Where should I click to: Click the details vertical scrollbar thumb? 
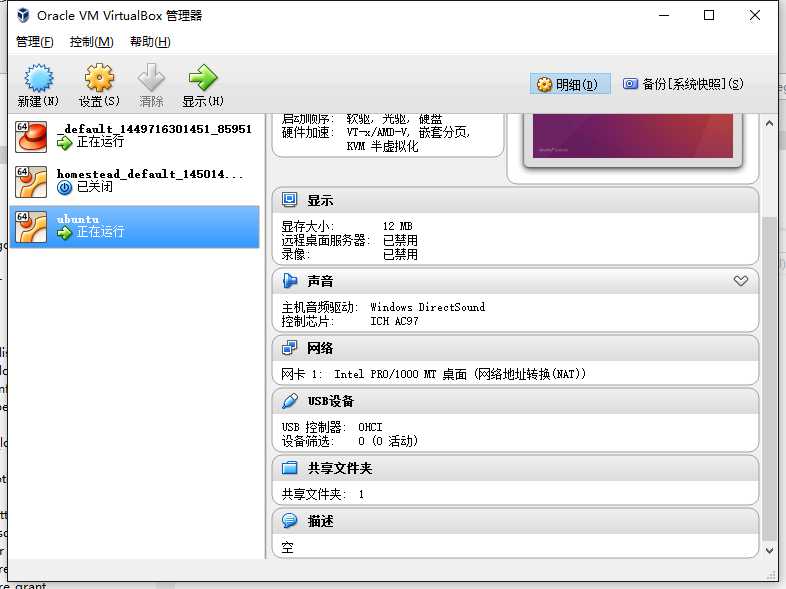[x=769, y=378]
